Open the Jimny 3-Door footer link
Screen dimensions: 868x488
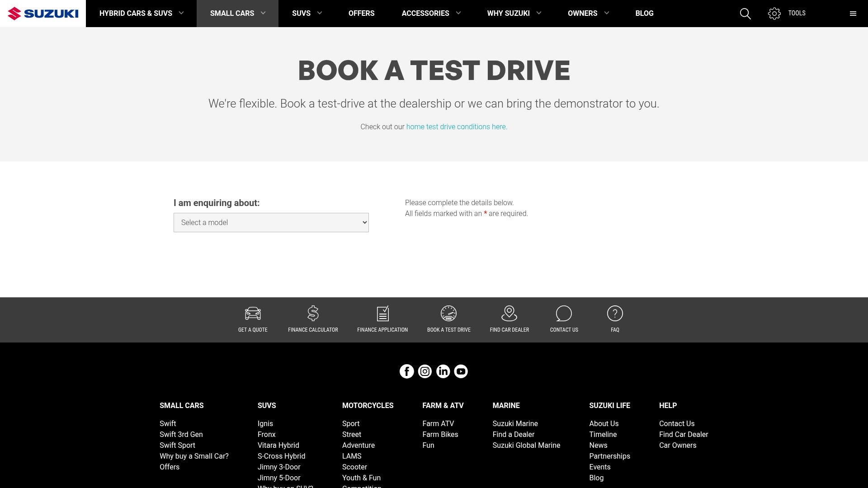[x=279, y=467]
